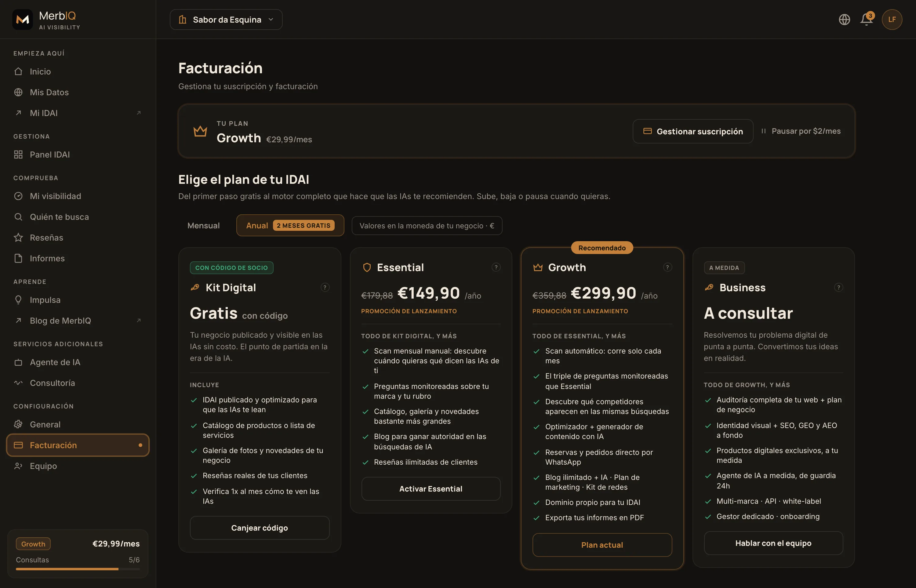Click the help icon on Growth card

click(667, 267)
